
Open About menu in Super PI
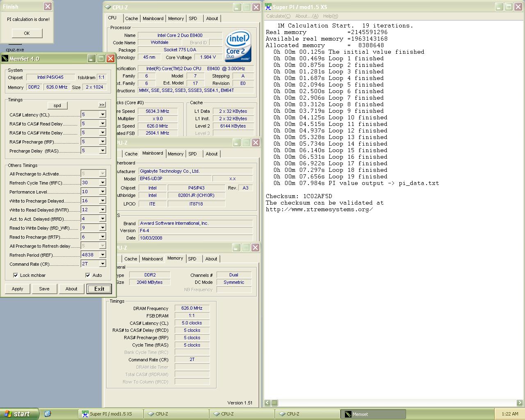tap(307, 16)
